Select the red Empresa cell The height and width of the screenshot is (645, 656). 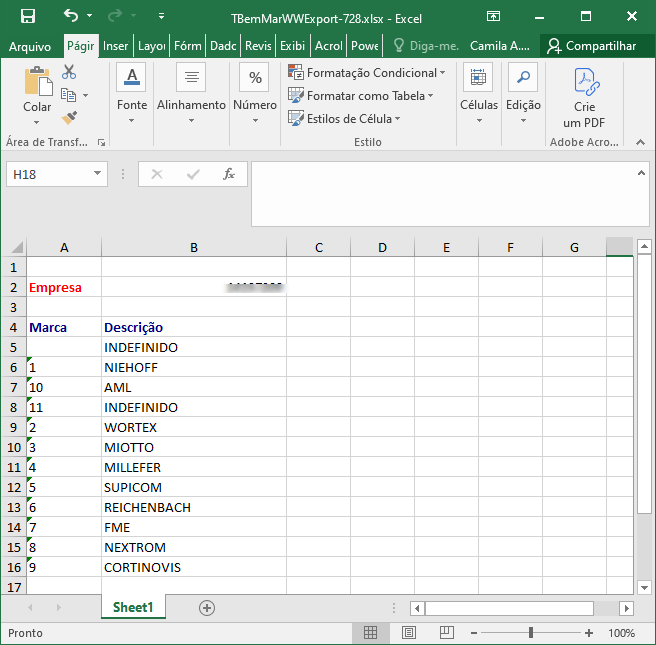(64, 287)
